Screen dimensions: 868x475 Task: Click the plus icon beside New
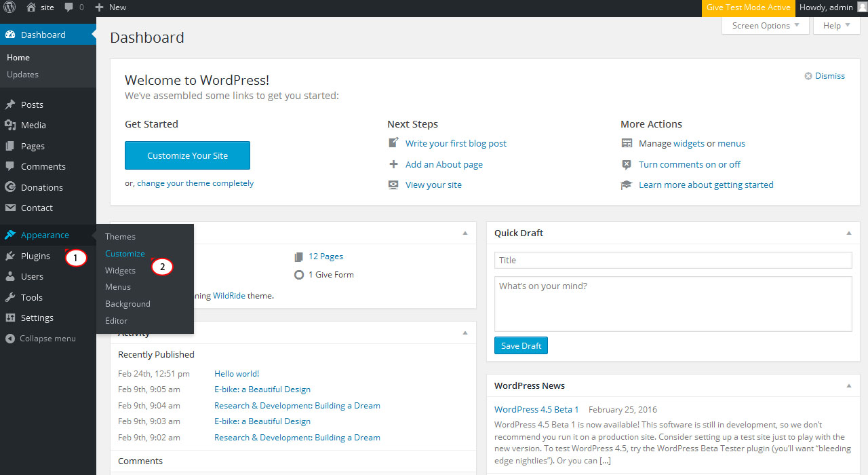tap(99, 7)
